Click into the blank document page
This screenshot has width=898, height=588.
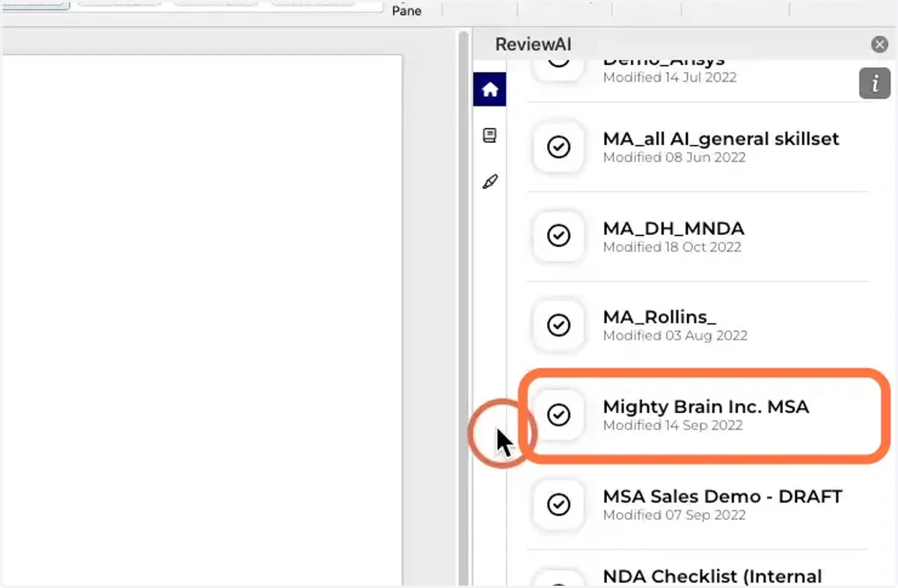coord(202,320)
